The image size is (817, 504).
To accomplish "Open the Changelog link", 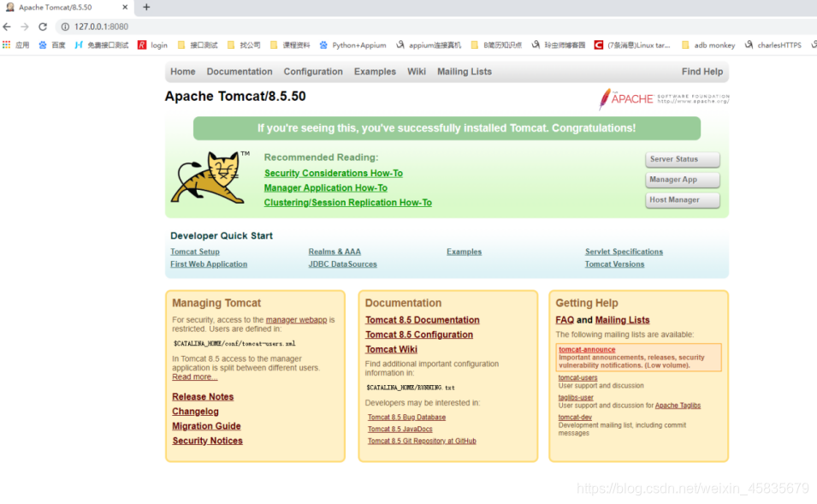I will 195,412.
